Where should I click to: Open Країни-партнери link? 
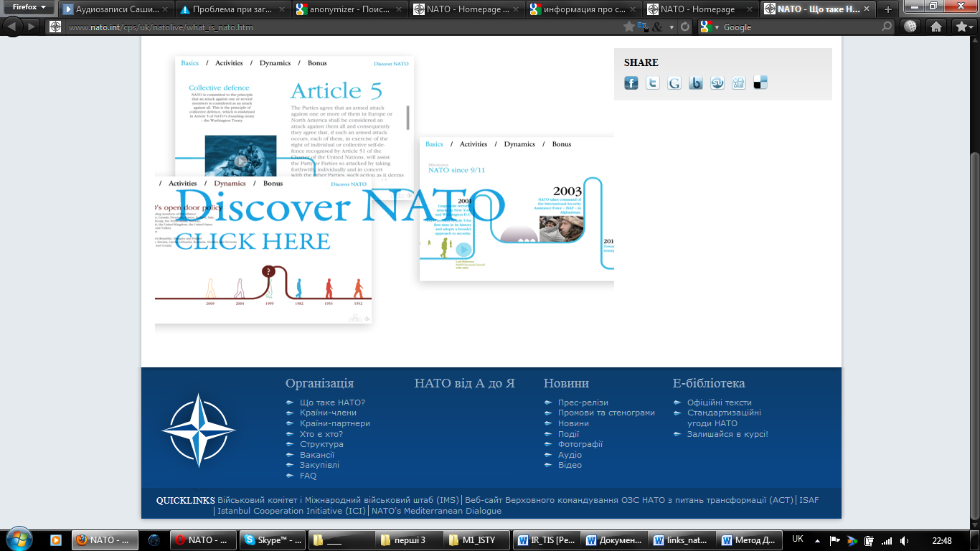coord(335,423)
